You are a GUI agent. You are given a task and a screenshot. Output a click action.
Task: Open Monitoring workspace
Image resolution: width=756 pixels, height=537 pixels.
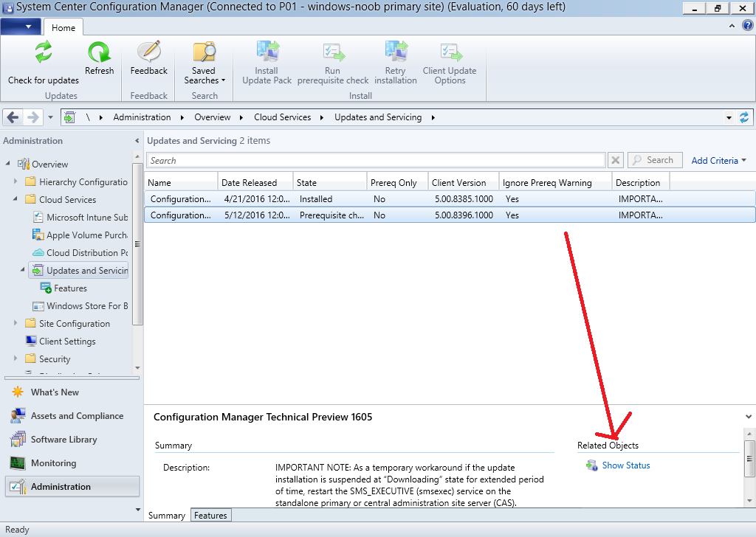coord(72,462)
